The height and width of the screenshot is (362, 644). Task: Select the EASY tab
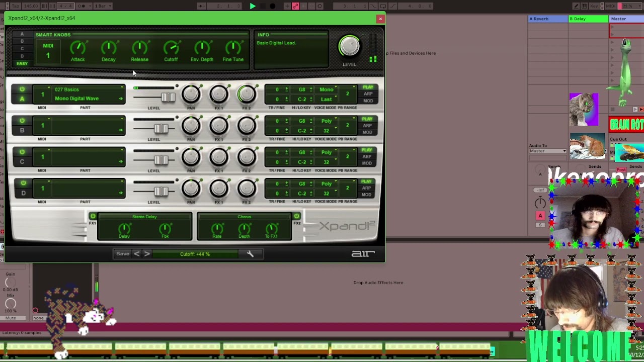[22, 63]
